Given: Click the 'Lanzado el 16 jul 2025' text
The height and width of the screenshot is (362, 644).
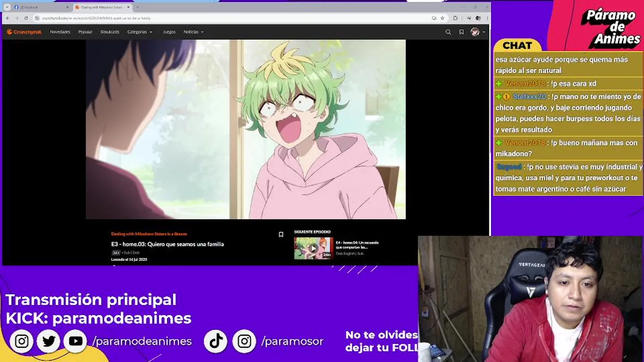Looking at the screenshot, I should [x=129, y=259].
